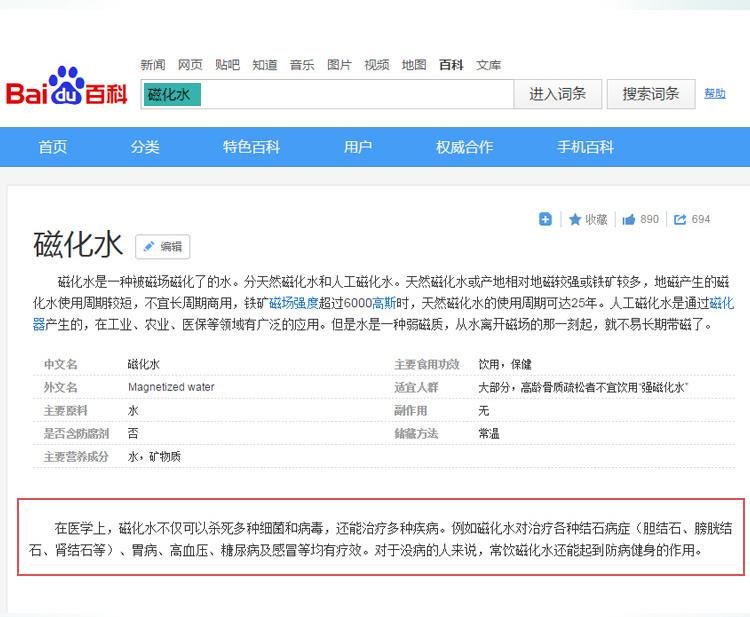Follow the 高斯 hyperlink in summary
The image size is (750, 617).
click(x=384, y=303)
